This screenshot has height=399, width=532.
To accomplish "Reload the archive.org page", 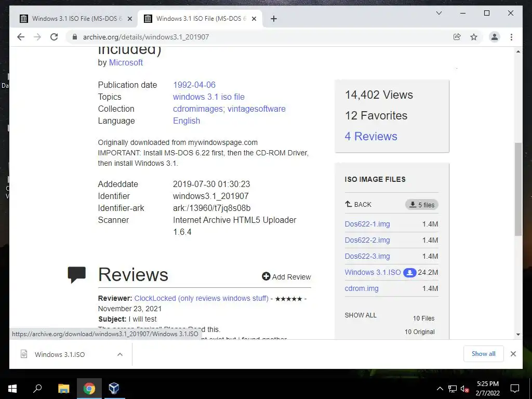I will point(54,37).
